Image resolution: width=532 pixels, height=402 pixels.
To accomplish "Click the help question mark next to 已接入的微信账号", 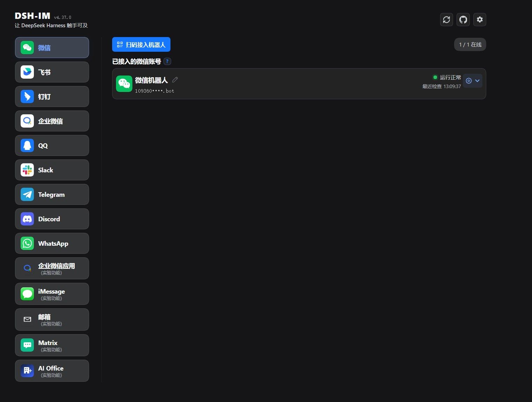I will [x=167, y=62].
